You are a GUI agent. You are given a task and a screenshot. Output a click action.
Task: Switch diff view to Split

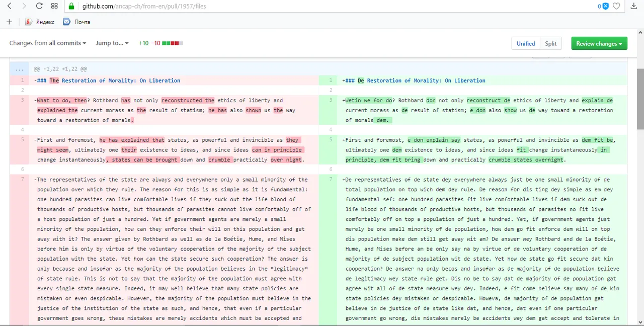pos(551,44)
